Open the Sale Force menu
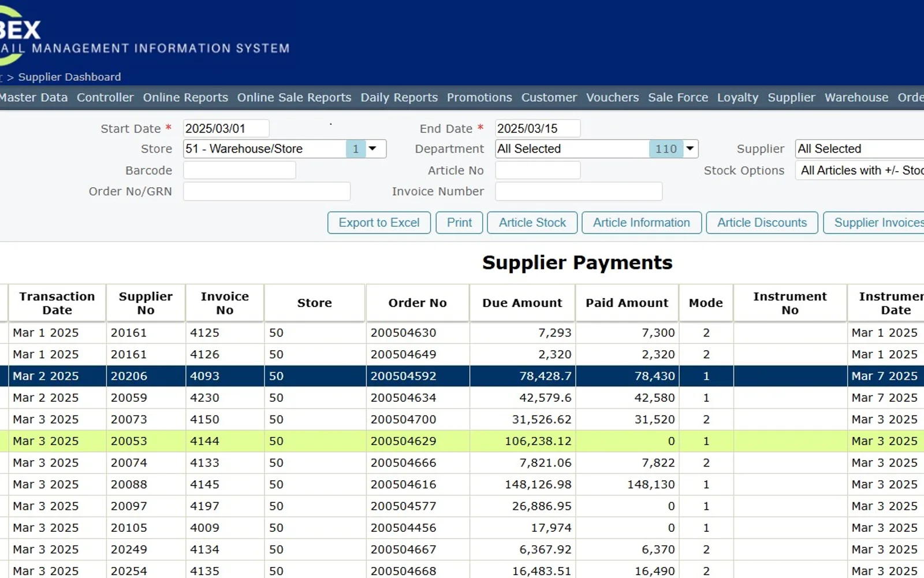Viewport: 924px width, 578px height. [x=678, y=98]
